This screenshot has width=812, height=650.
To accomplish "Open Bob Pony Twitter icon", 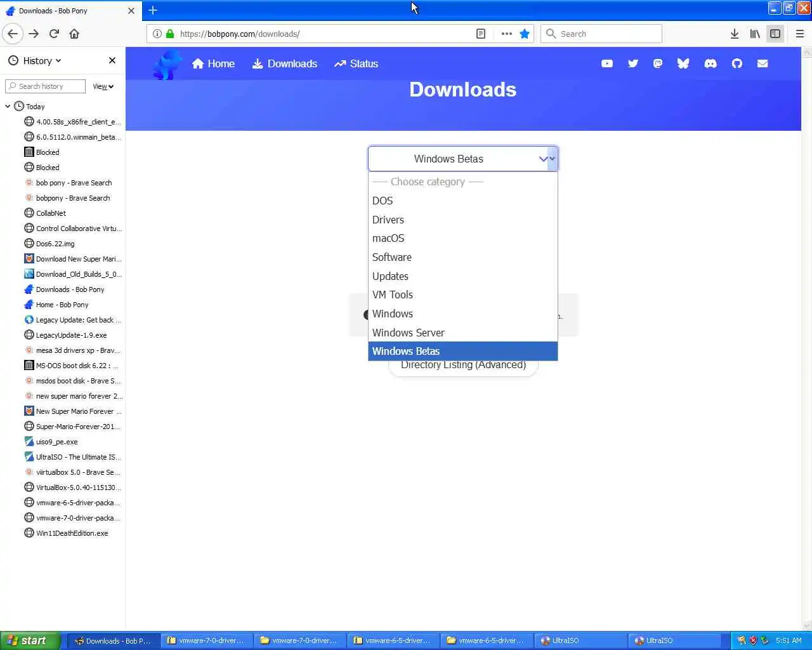I will point(632,63).
